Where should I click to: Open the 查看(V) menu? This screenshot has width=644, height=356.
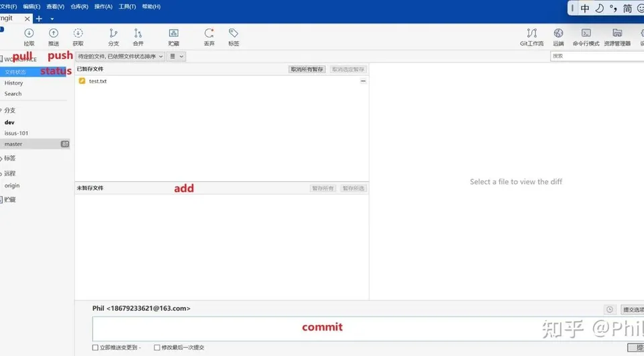56,7
